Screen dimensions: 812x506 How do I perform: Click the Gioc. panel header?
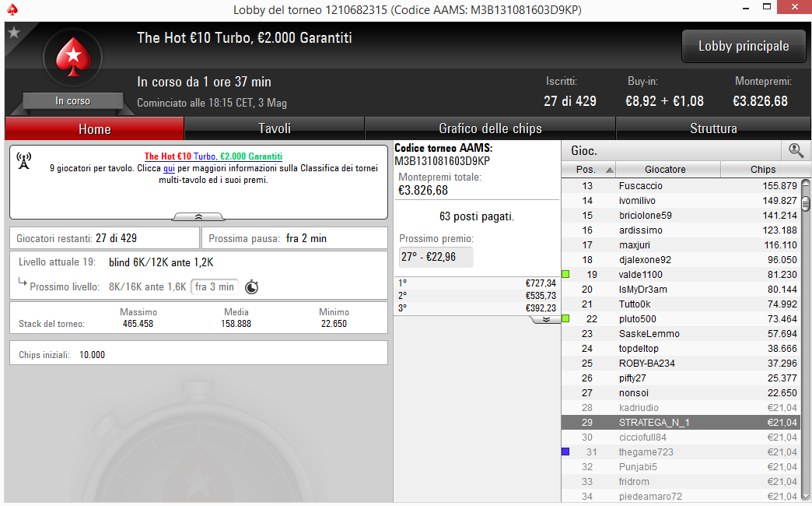click(x=584, y=151)
